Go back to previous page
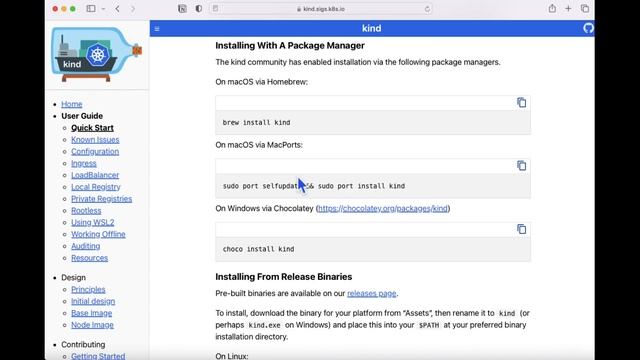 118,9
